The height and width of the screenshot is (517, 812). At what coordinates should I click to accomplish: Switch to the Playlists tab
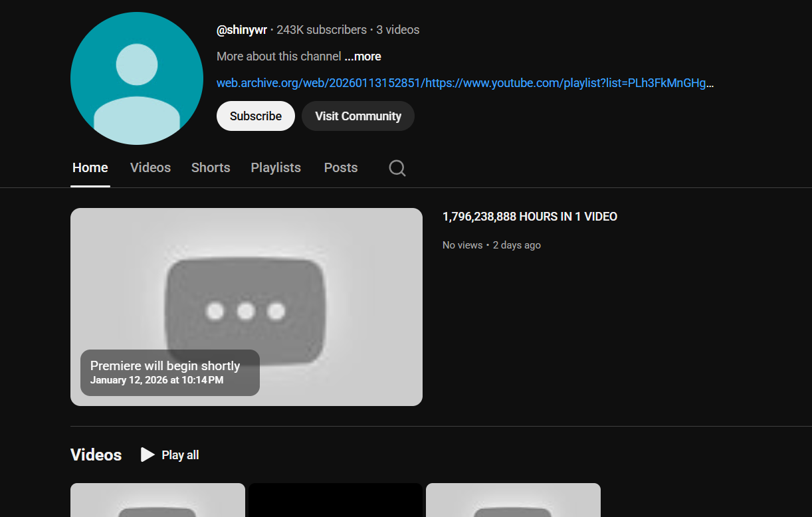[x=276, y=167]
